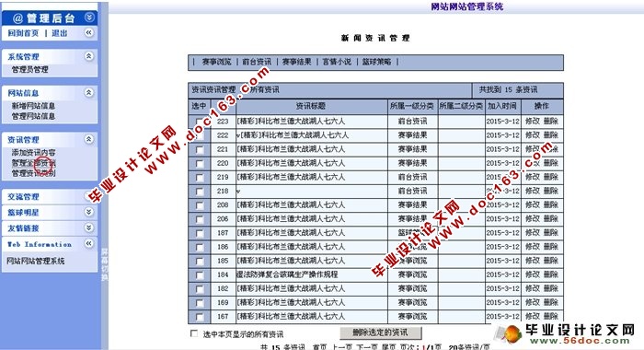Switch to 赛事浏览 category

click(x=216, y=62)
